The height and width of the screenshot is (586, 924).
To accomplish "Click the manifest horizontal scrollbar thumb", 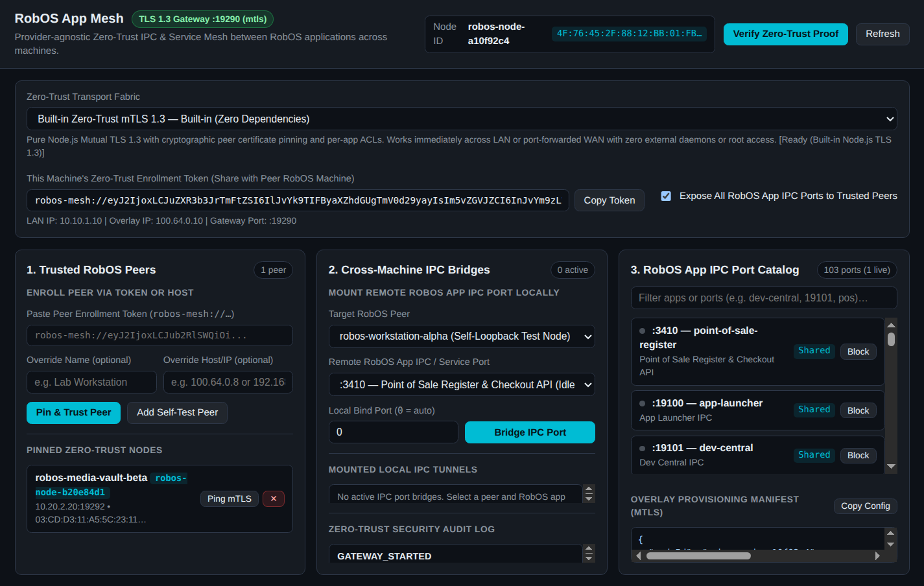I will point(698,556).
